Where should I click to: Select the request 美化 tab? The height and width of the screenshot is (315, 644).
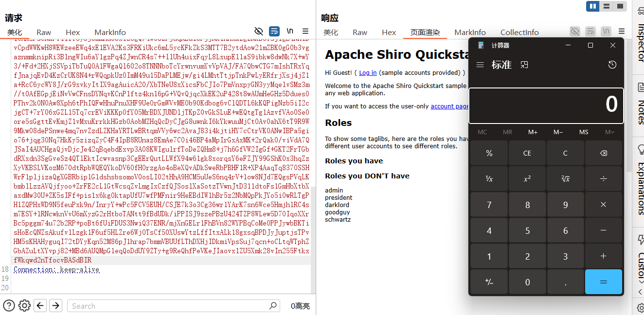[15, 32]
